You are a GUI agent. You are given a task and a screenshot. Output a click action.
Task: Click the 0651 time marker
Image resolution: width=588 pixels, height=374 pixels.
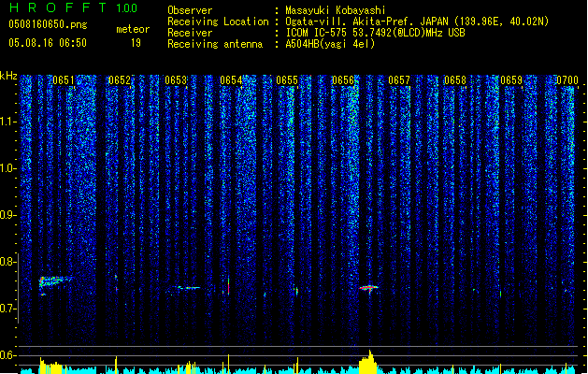coord(64,80)
